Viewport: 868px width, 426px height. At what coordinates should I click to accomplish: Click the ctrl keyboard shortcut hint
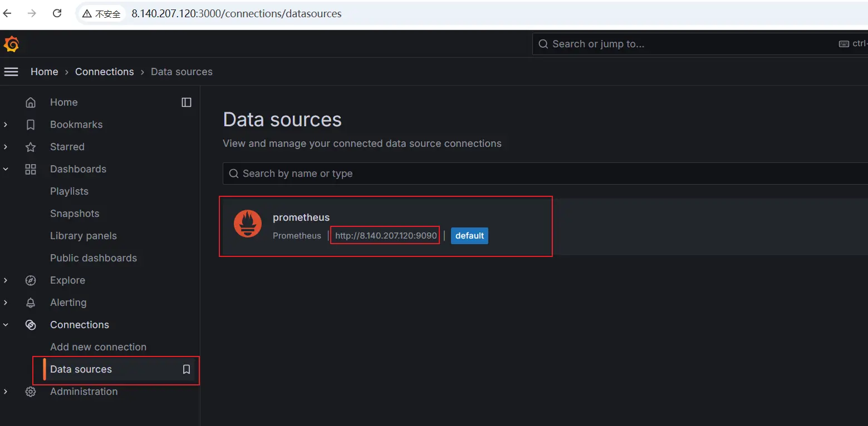tap(853, 44)
